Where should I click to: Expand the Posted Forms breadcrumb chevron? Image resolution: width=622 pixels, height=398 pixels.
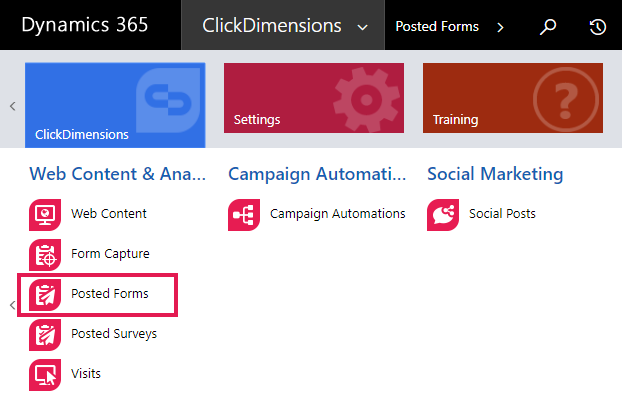(x=500, y=27)
